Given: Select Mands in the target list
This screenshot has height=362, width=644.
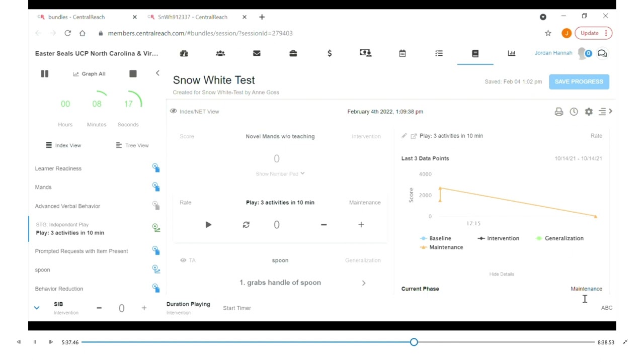Looking at the screenshot, I should (x=43, y=187).
